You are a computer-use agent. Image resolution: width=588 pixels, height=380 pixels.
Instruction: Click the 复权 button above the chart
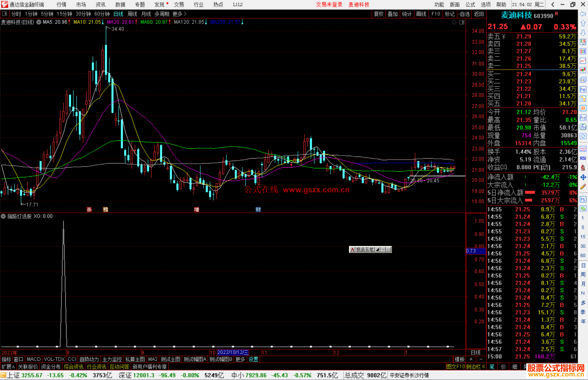379,14
